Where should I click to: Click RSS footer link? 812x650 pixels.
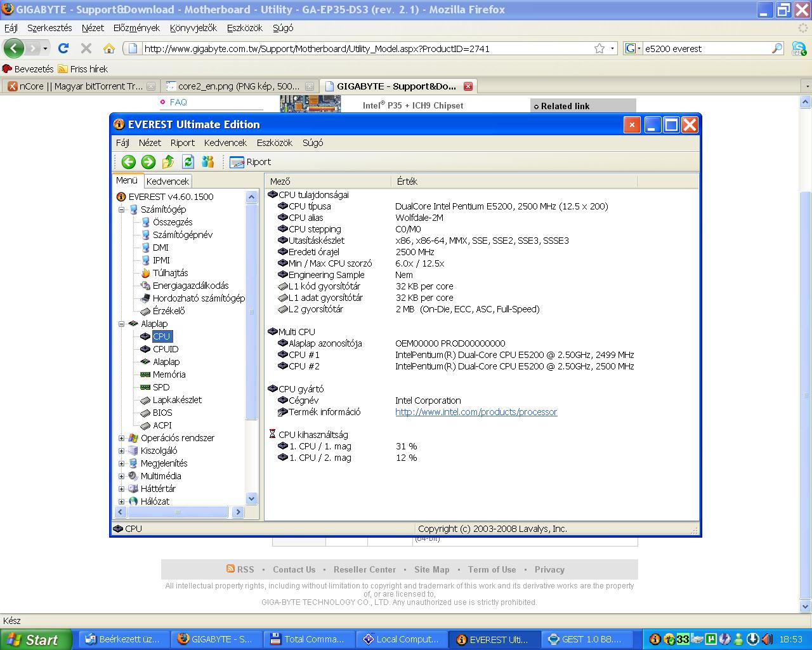point(240,569)
